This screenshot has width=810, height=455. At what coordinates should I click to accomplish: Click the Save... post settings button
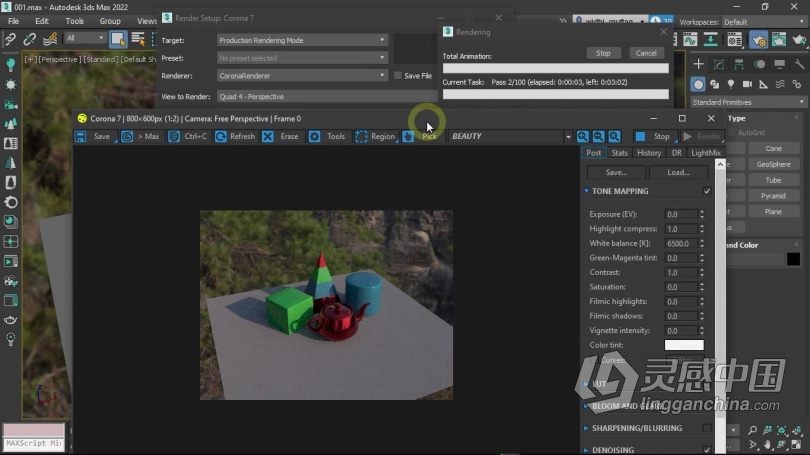tap(616, 172)
